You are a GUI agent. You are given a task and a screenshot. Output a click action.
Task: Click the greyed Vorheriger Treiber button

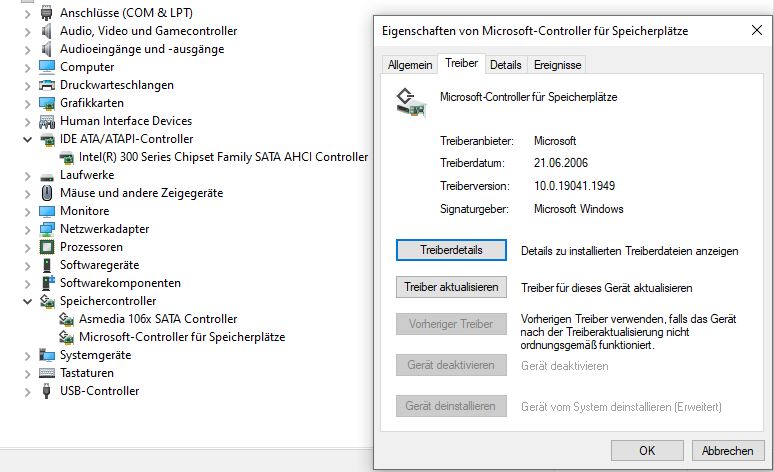[451, 324]
